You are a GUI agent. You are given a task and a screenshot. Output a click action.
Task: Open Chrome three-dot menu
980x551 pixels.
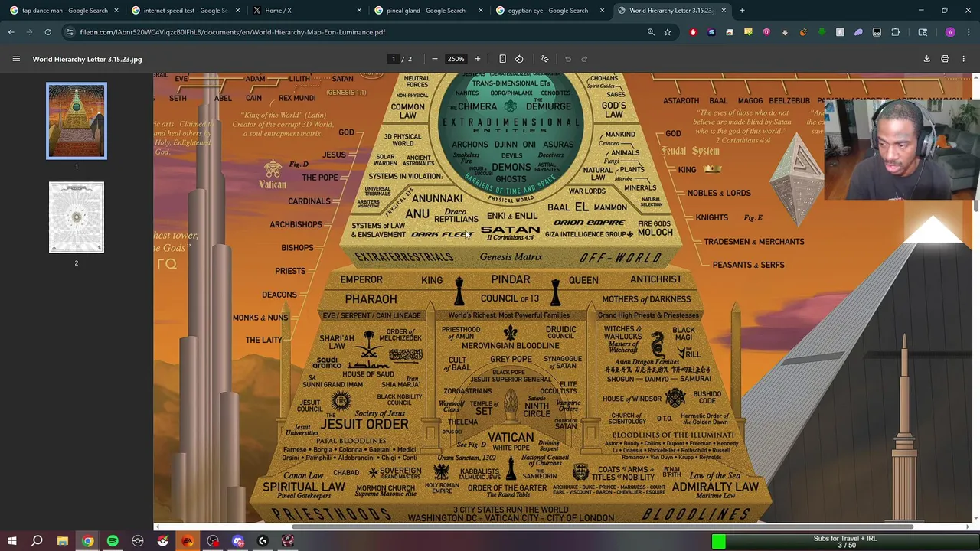click(x=968, y=32)
